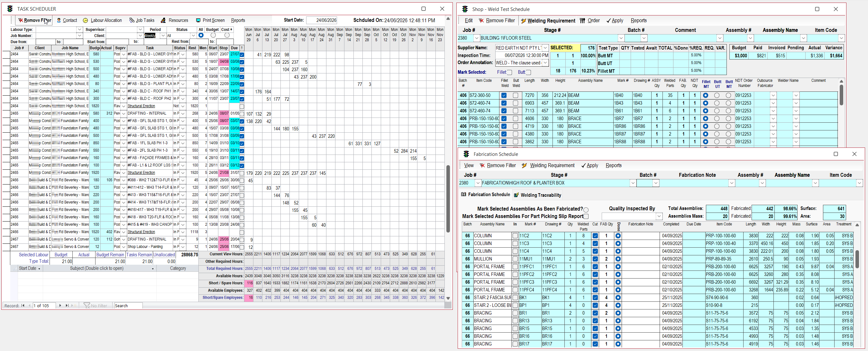Toggle Fillet Weld checkbox for mark 1B40
Image resolution: width=868 pixels, height=351 pixels.
[x=504, y=96]
